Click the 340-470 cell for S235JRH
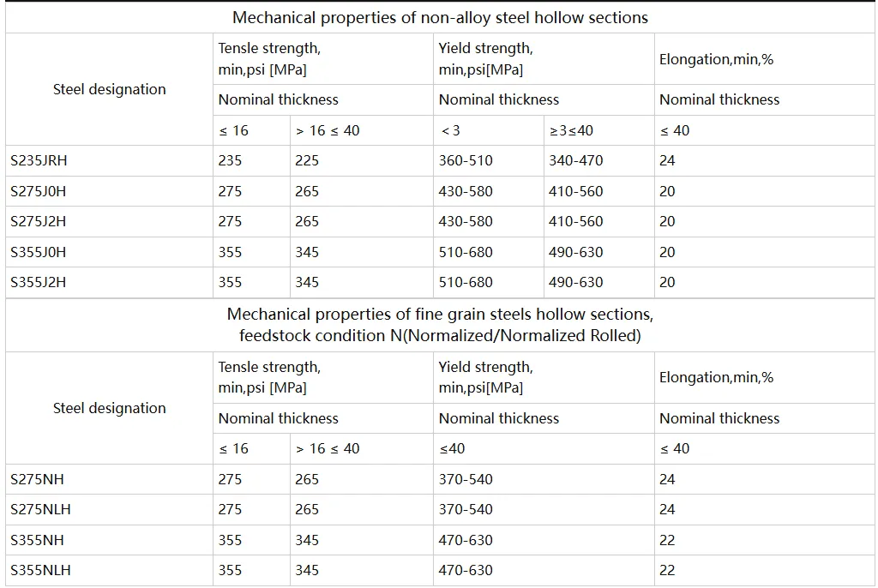 pos(575,161)
